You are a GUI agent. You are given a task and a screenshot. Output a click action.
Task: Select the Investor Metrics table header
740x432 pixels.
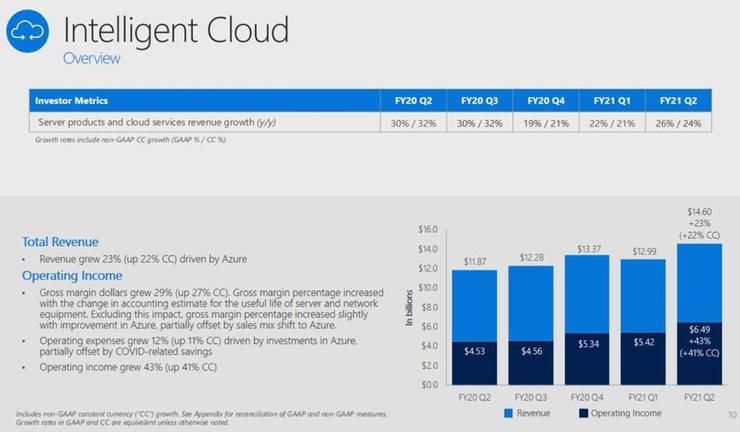72,101
